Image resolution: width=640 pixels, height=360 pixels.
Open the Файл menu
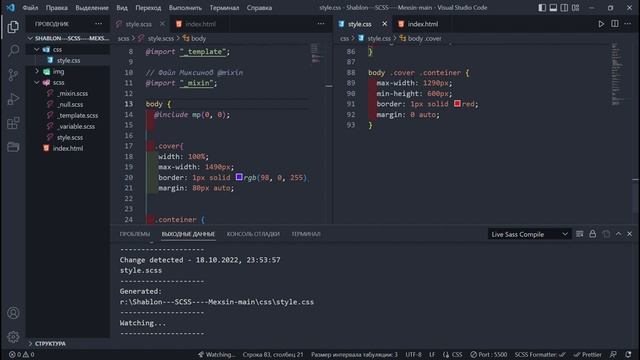point(30,8)
